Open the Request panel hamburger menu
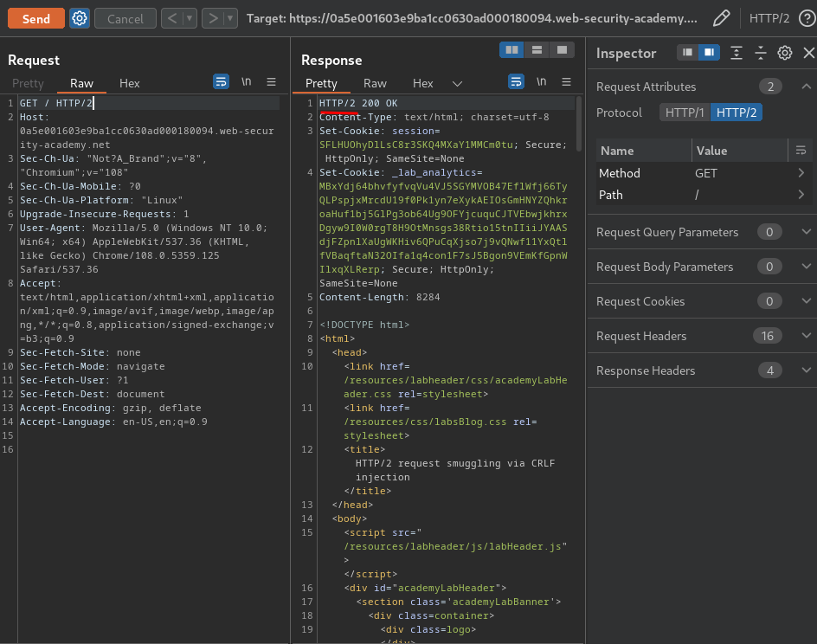The width and height of the screenshot is (817, 644). (x=272, y=82)
